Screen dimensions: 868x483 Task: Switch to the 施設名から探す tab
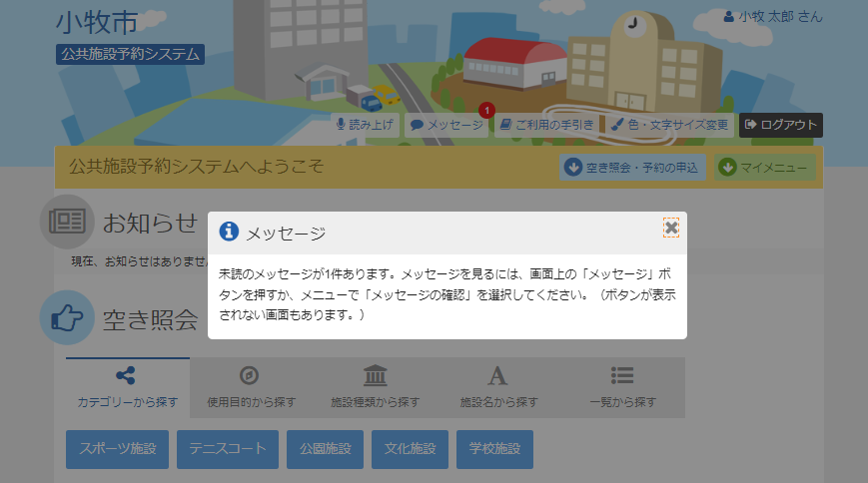pos(498,388)
